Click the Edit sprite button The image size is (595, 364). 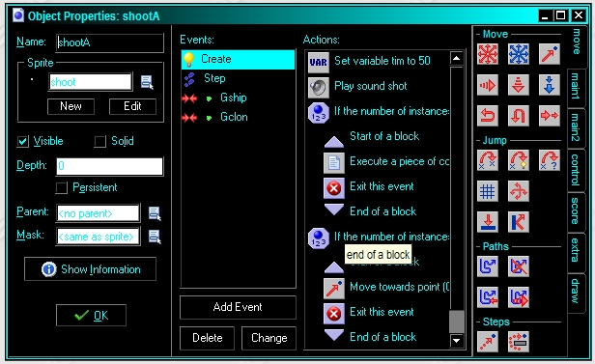point(132,106)
